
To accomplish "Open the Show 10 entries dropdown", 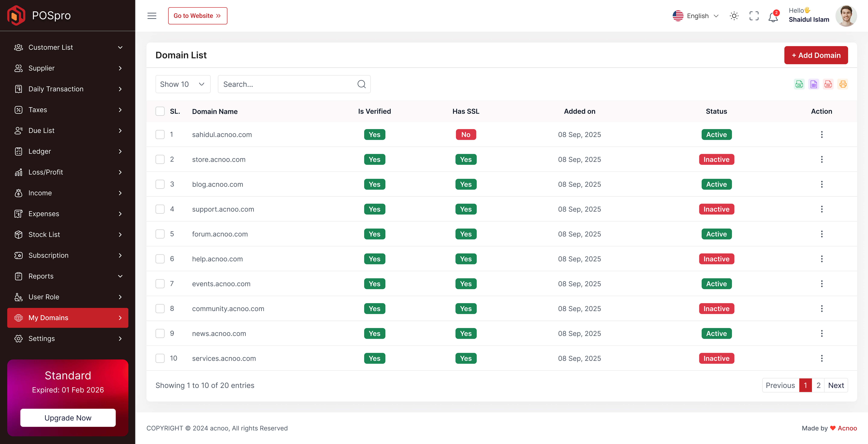I will [x=183, y=84].
